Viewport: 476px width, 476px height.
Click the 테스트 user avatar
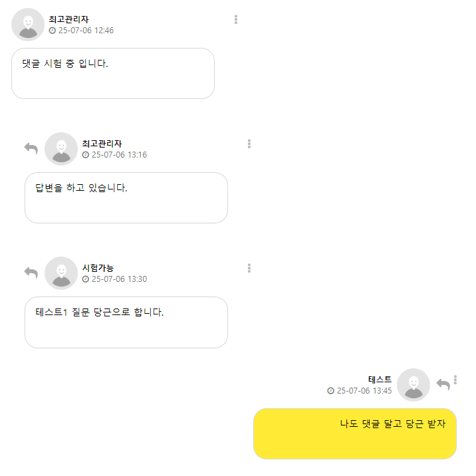(x=414, y=385)
